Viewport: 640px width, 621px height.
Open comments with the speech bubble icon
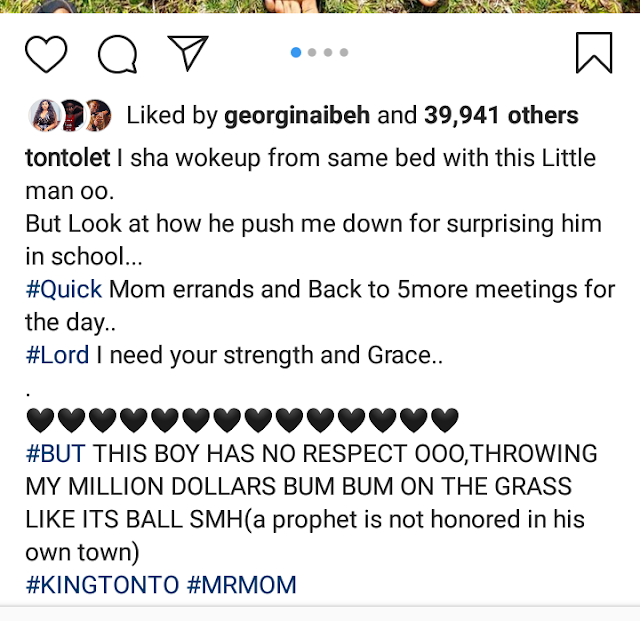click(x=117, y=54)
